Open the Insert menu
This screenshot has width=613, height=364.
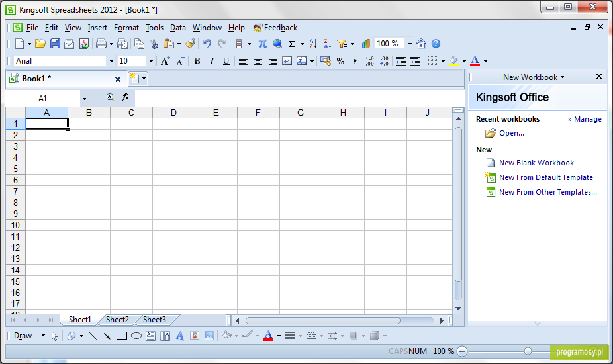click(97, 28)
